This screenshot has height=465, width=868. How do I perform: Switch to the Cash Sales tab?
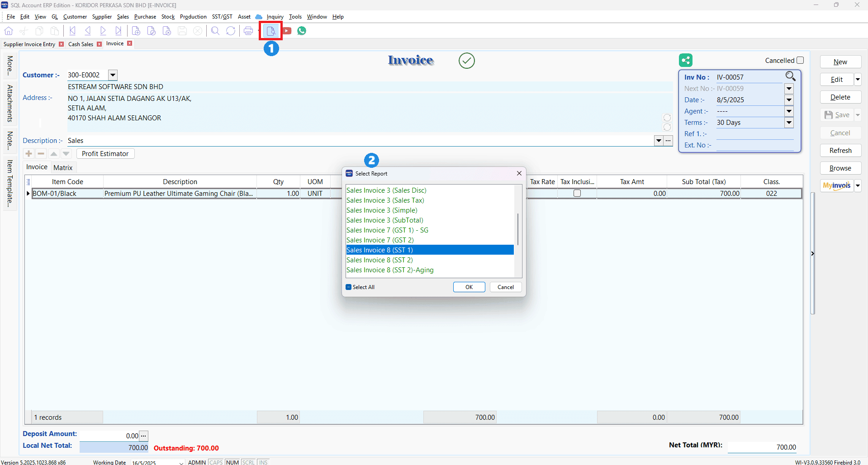click(81, 44)
